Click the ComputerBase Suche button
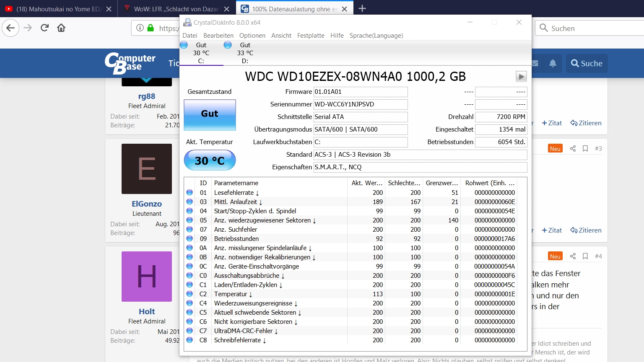This screenshot has width=644, height=362. (x=587, y=63)
